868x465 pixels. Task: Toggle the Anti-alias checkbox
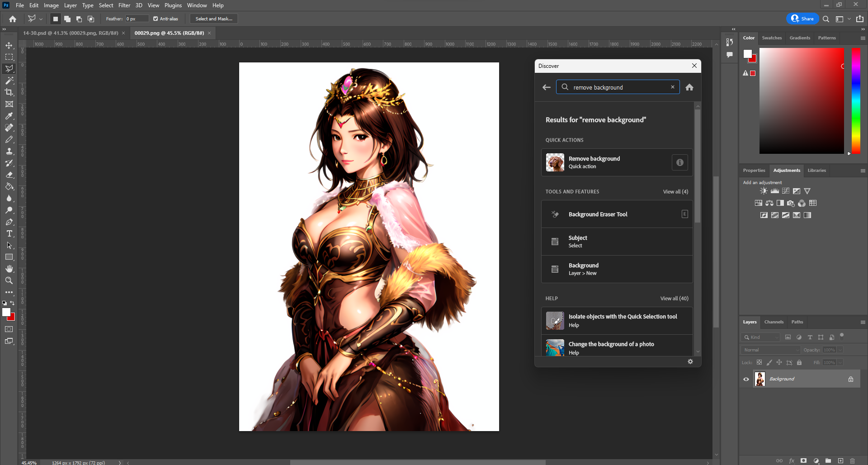(156, 19)
